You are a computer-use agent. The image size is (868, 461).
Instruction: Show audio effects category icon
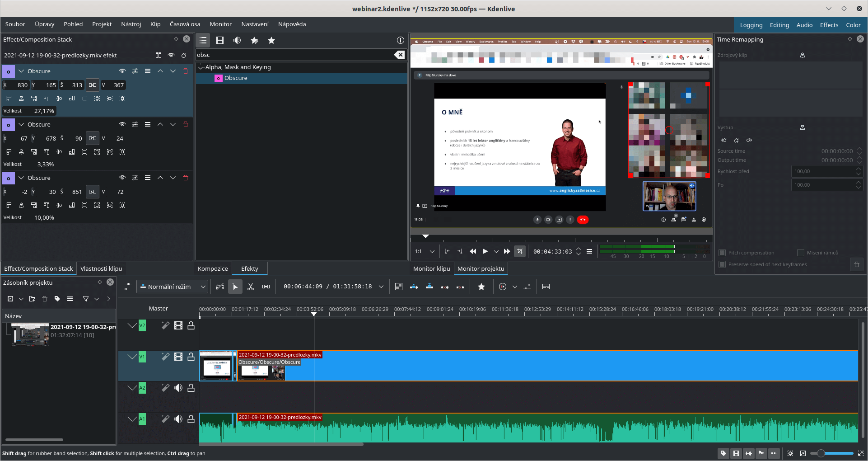coord(237,41)
